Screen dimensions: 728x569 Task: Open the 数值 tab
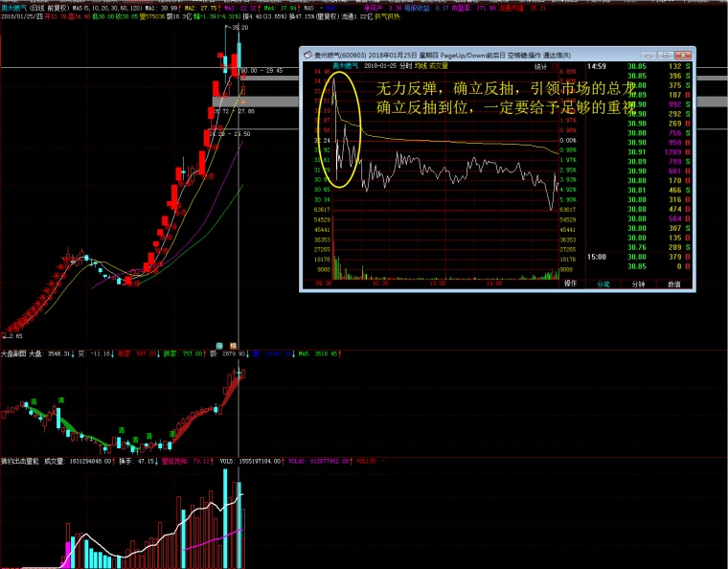click(674, 284)
